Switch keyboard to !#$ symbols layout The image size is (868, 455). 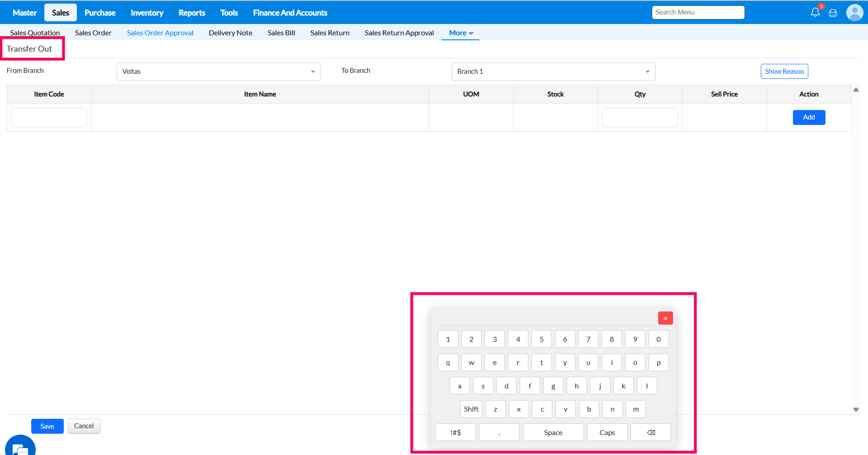click(x=455, y=432)
